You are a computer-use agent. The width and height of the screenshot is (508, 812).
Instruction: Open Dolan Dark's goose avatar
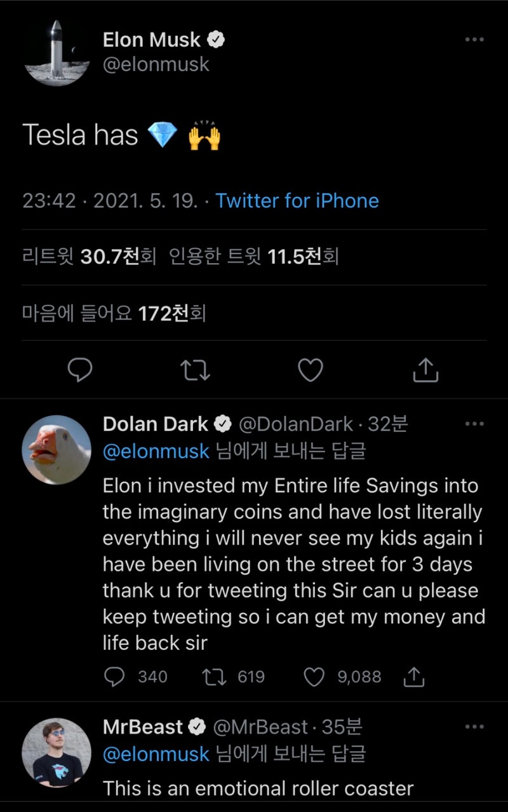click(56, 450)
